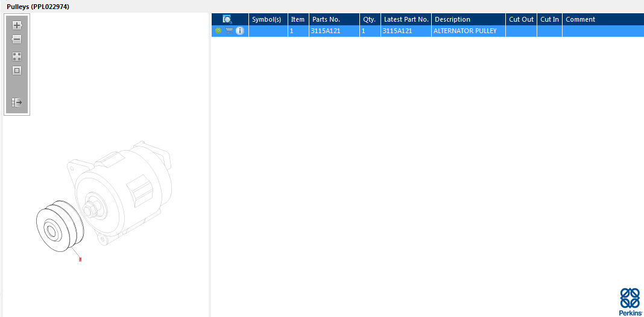644x317 pixels.
Task: Click the pulley drawing in the diagram
Action: pyautogui.click(x=60, y=226)
